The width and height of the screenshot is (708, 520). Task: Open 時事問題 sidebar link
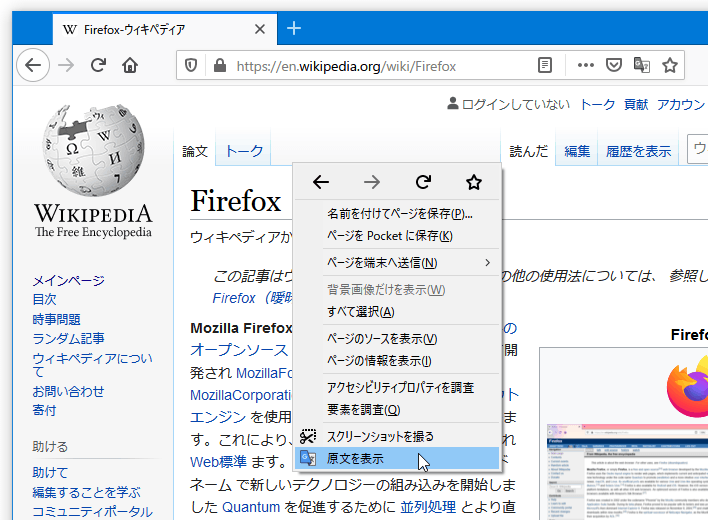pos(56,320)
